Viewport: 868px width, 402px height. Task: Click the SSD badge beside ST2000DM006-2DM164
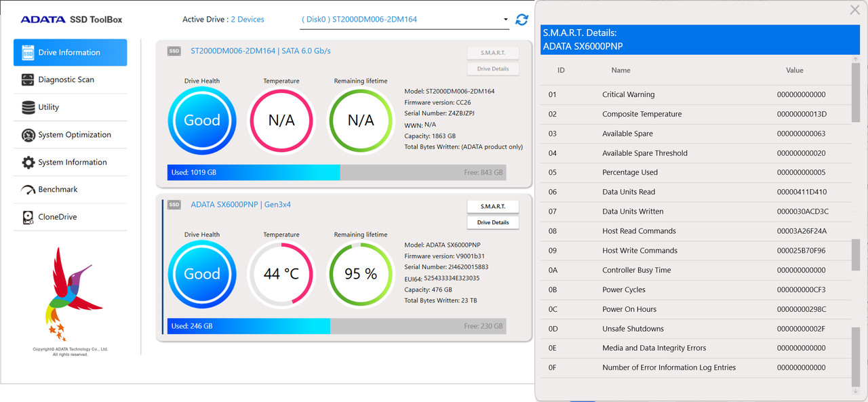pos(174,51)
